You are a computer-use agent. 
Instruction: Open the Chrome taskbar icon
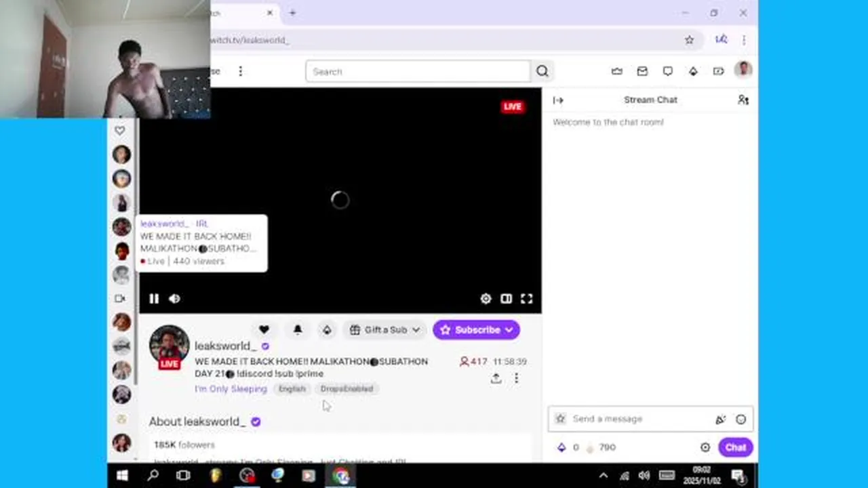pos(341,476)
